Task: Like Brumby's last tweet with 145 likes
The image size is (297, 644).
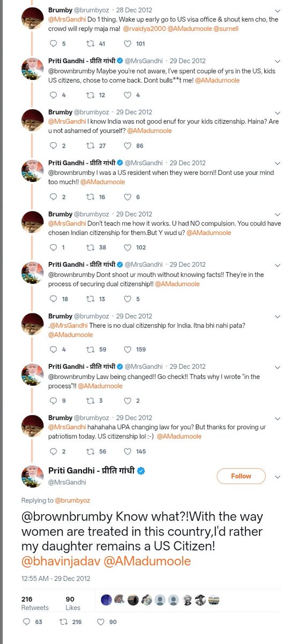Action: tap(127, 452)
